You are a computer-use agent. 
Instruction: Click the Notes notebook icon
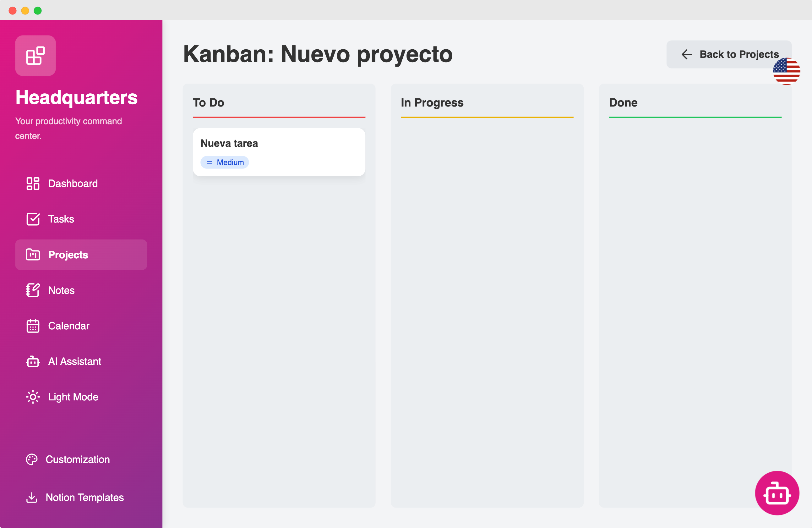tap(33, 290)
